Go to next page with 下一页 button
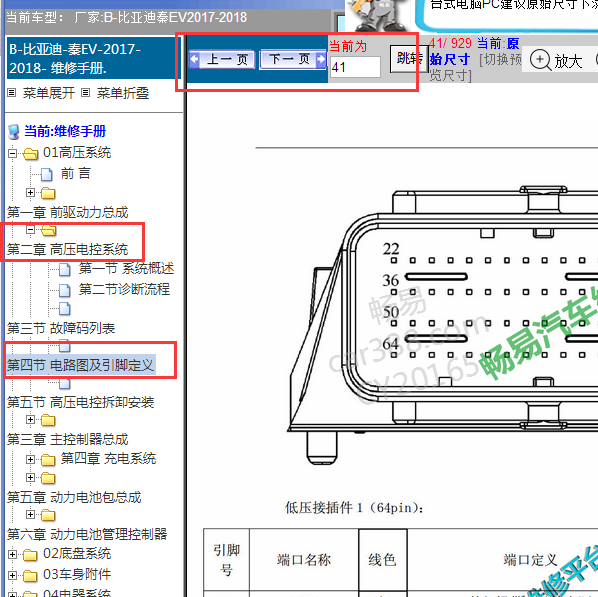Viewport: 598px width, 597px height. 293,59
